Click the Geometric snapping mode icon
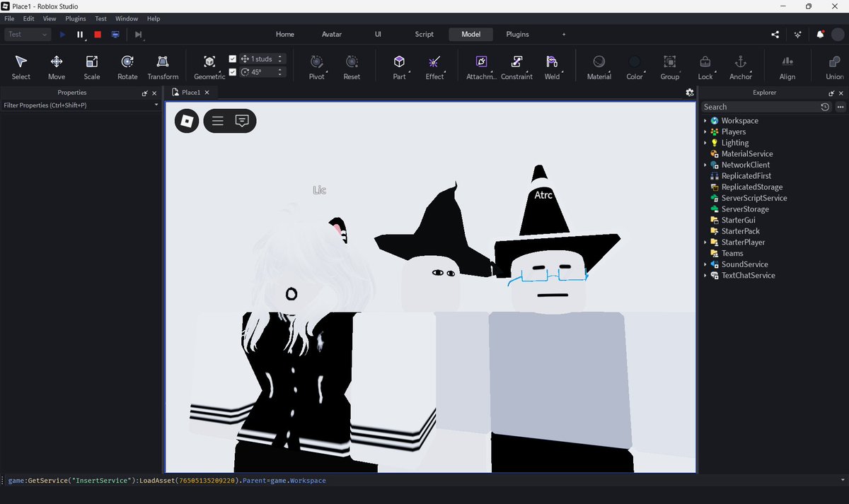849x504 pixels. [x=209, y=62]
